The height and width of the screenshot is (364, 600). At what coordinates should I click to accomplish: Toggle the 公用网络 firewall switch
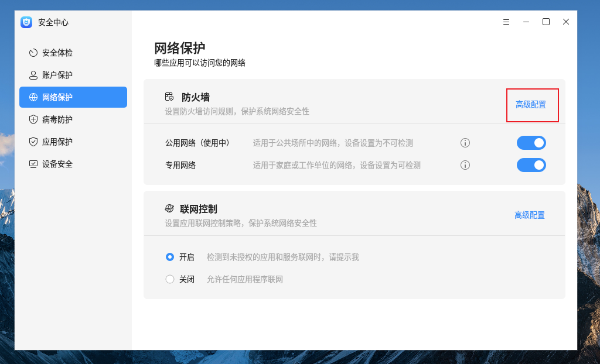[531, 143]
